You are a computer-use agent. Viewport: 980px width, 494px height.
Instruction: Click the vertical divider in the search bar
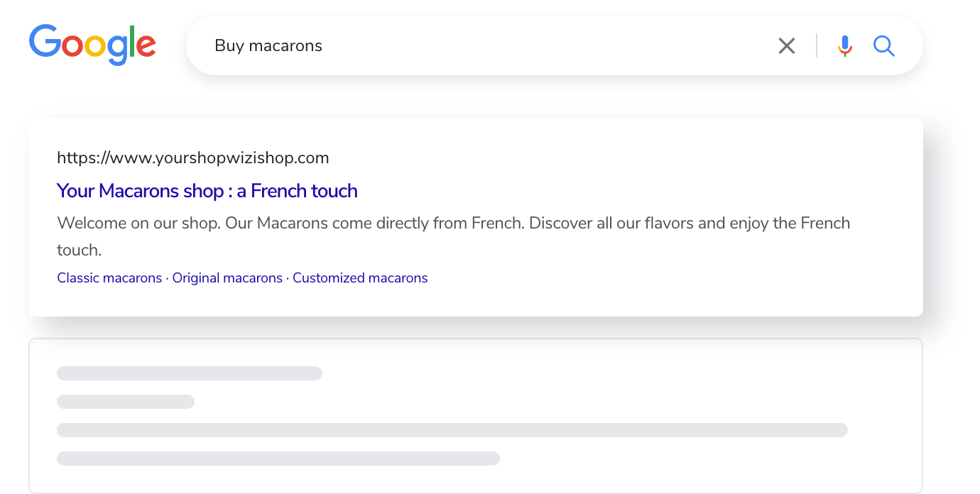click(x=817, y=46)
